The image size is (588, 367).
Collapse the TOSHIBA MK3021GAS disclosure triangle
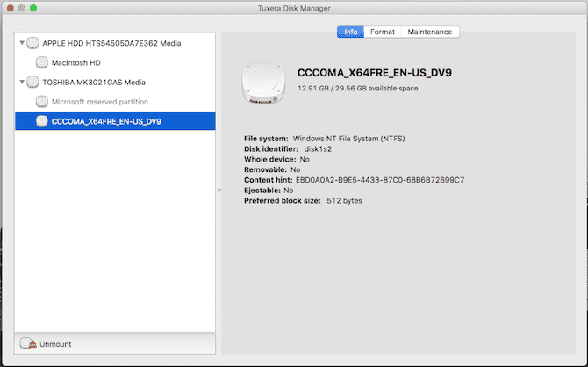(x=21, y=83)
